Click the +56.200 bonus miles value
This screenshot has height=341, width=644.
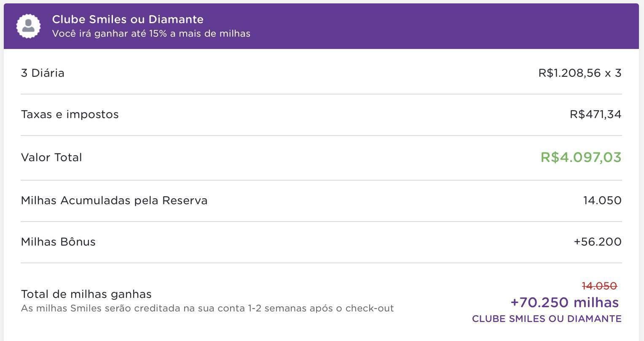pyautogui.click(x=598, y=242)
